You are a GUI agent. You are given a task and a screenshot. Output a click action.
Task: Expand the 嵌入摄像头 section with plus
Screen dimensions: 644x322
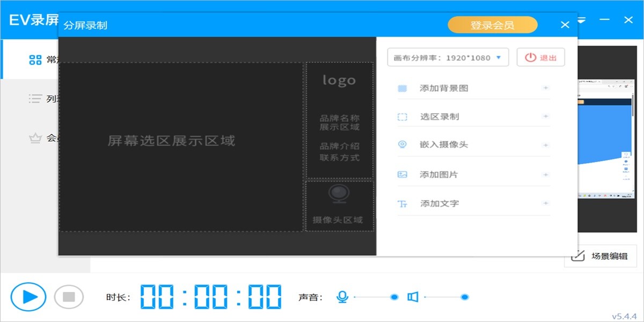546,145
